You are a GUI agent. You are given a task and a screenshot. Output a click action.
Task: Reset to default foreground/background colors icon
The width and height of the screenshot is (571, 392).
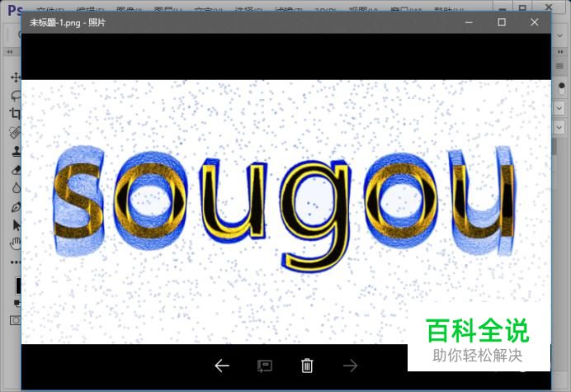(17, 303)
